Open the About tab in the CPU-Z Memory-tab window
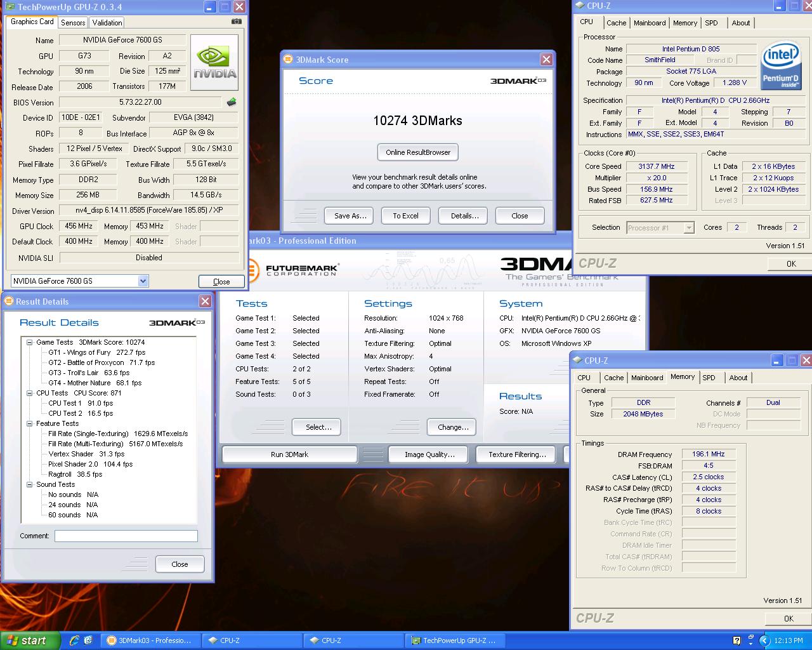This screenshot has height=650, width=812. pyautogui.click(x=738, y=378)
